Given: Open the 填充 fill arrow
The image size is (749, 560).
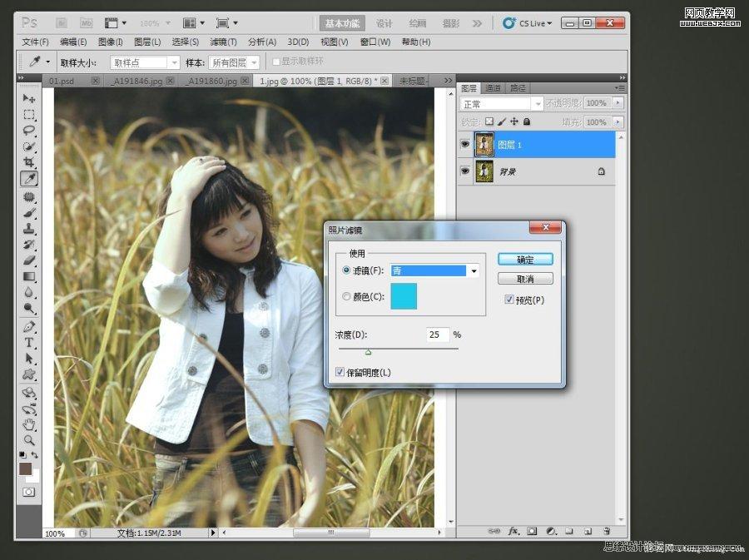Looking at the screenshot, I should (618, 122).
